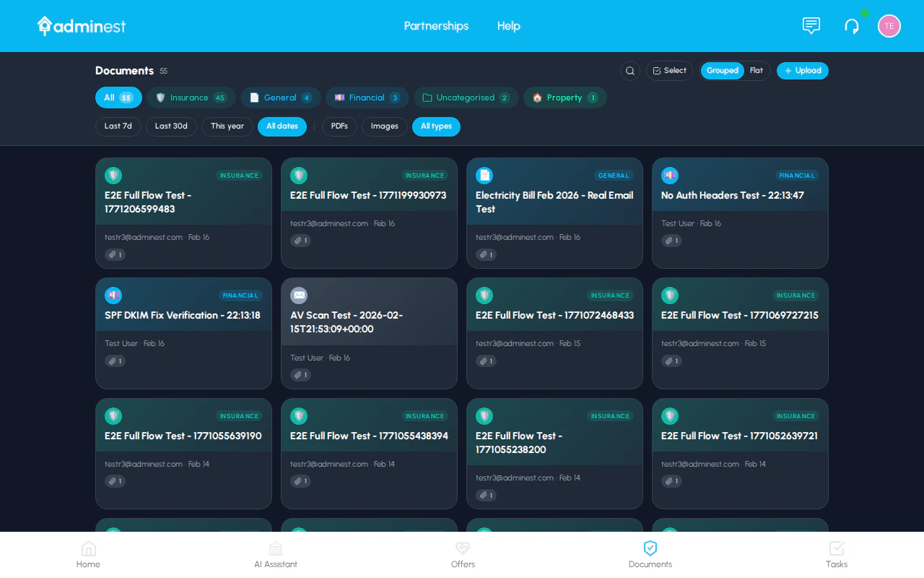Screen dimensions: 924x578
Task: Click shield icon on E2E Full Flow Test 1771072468433 card
Action: 484,296
